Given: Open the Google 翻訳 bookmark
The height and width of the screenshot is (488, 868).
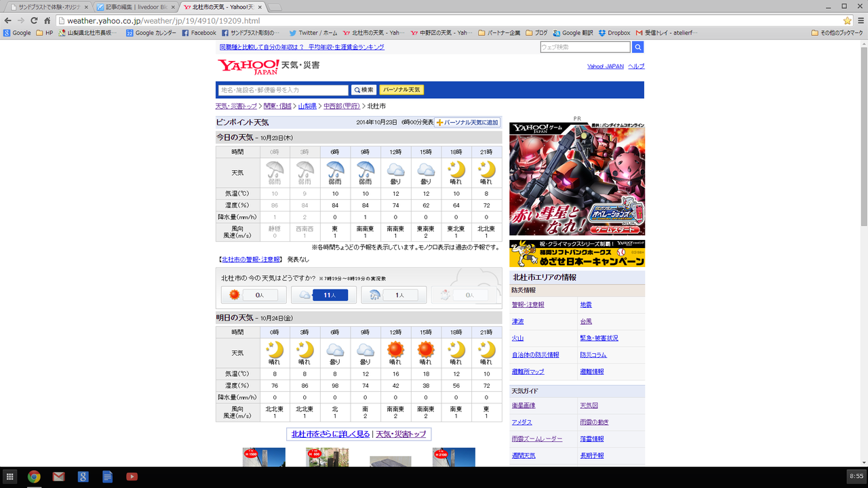Looking at the screenshot, I should click(x=573, y=33).
